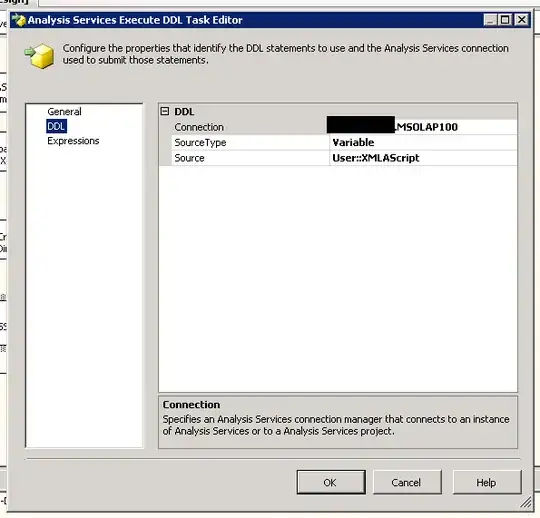Click the resize grip at dialog corner
Image resolution: width=540 pixels, height=518 pixels.
pyautogui.click(x=526, y=503)
